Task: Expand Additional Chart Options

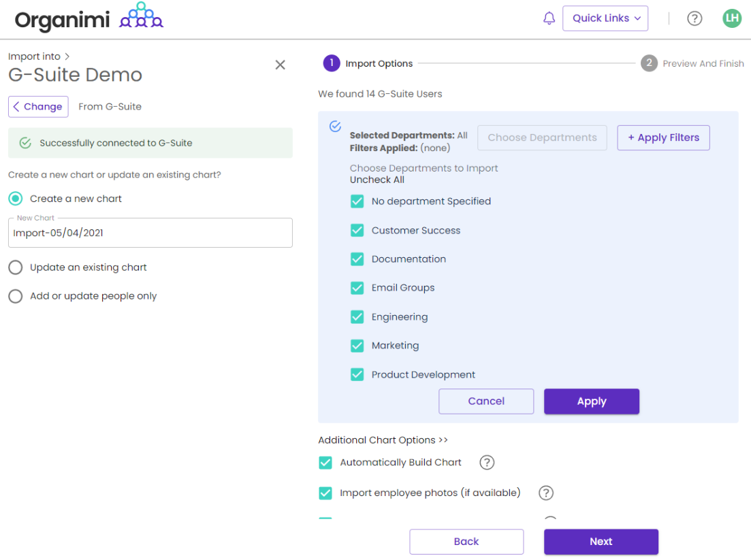Action: click(x=383, y=440)
